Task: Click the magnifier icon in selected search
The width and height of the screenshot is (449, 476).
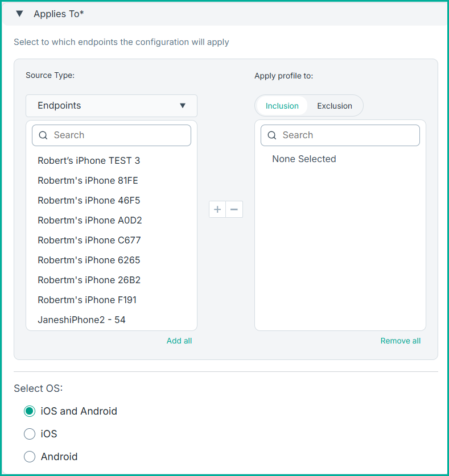Action: click(x=272, y=135)
